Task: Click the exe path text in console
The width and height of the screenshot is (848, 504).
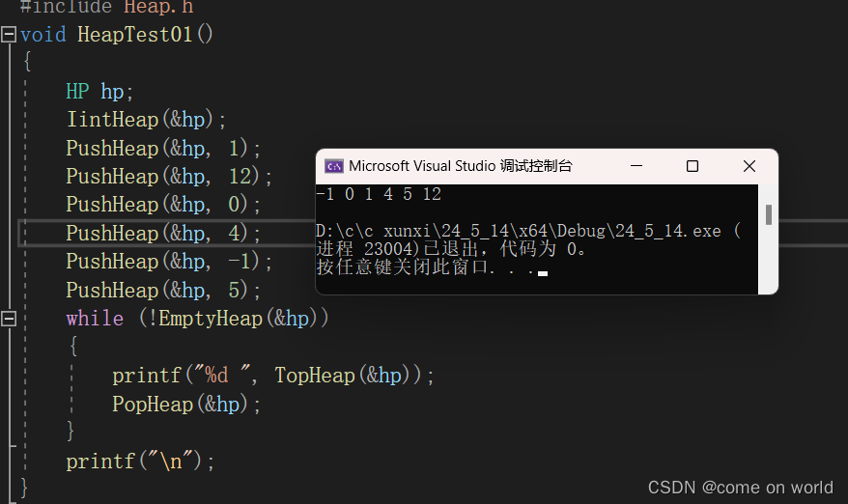Action: (518, 231)
